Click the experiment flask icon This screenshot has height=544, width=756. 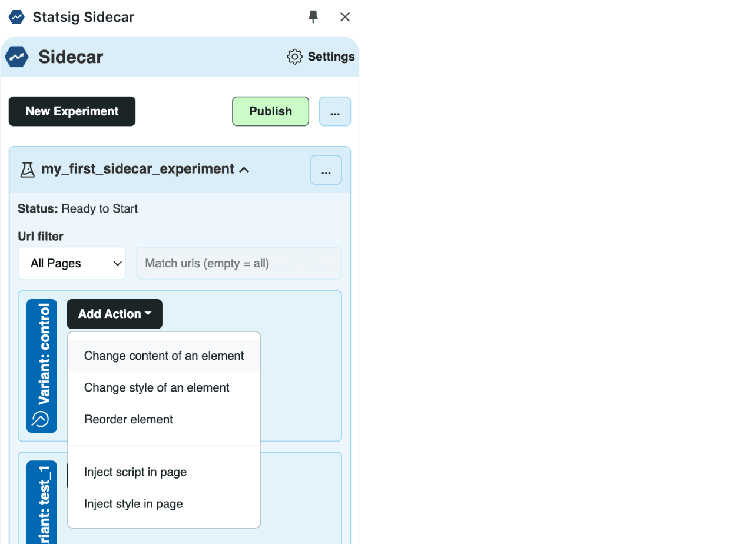click(28, 170)
